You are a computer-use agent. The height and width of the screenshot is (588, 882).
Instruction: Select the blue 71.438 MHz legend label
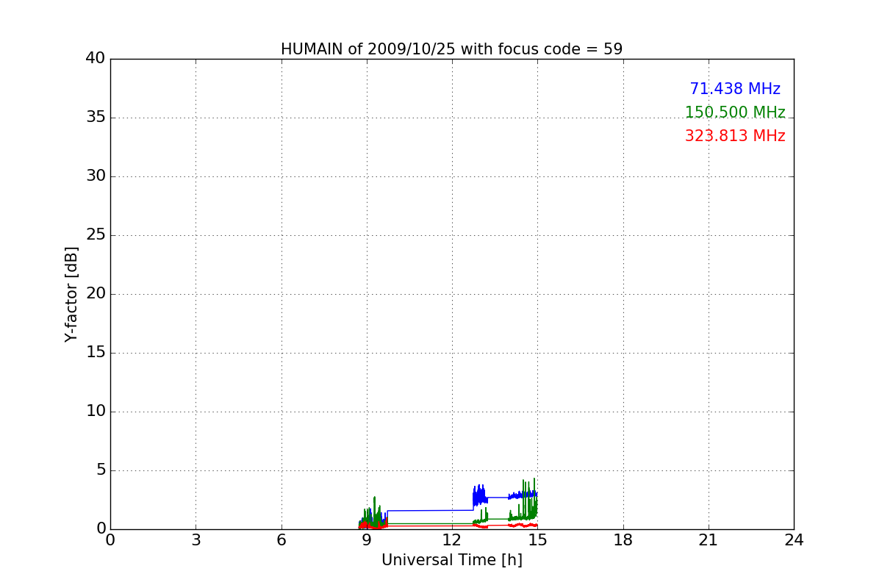pyautogui.click(x=735, y=89)
